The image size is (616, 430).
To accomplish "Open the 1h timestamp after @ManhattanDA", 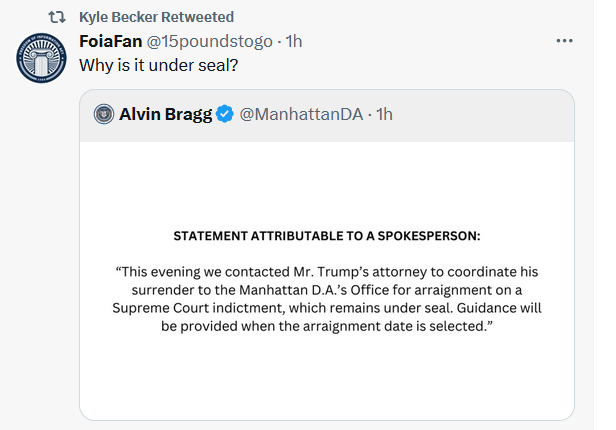I will (385, 114).
